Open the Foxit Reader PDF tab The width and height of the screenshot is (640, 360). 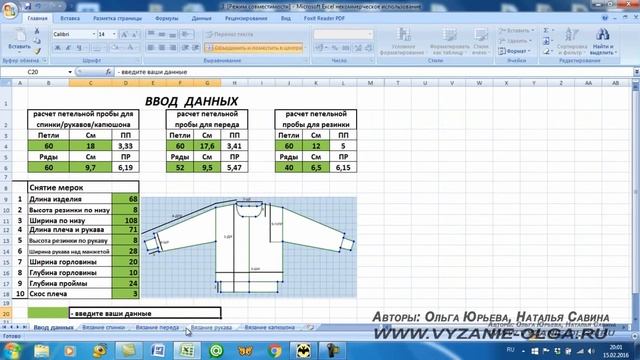pos(324,18)
